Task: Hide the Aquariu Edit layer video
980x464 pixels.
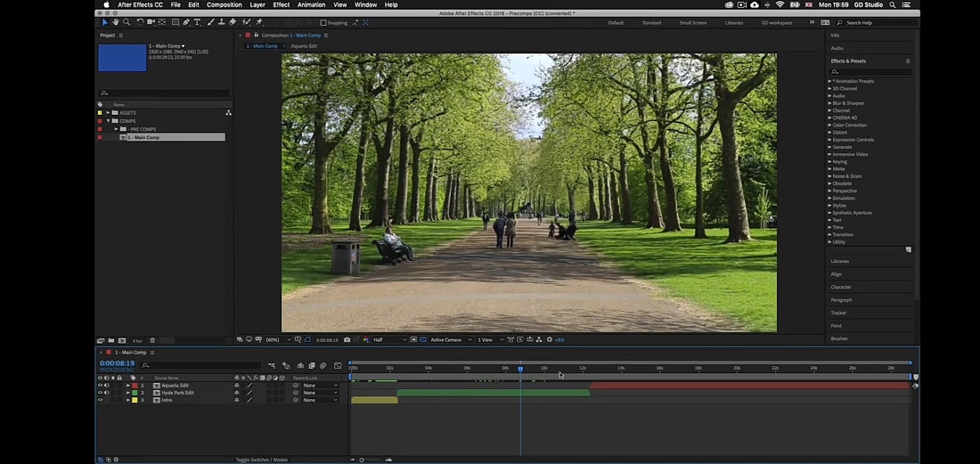Action: coord(100,386)
